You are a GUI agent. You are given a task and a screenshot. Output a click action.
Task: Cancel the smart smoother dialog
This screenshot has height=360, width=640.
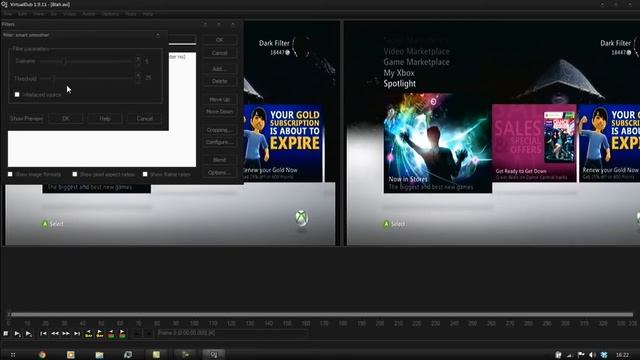144,118
